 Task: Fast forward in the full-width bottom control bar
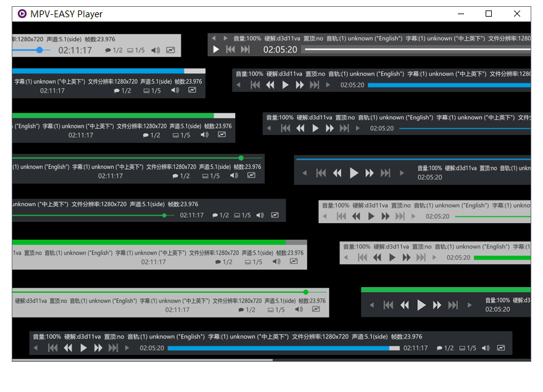pyautogui.click(x=98, y=348)
